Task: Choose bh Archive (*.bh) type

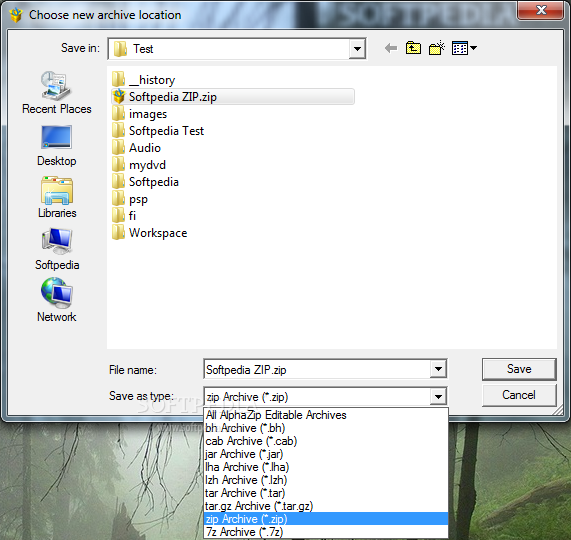Action: [326, 428]
